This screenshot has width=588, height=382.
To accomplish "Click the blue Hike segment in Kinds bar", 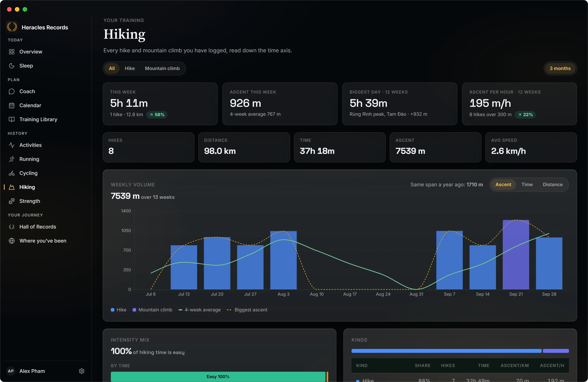I will (x=446, y=351).
